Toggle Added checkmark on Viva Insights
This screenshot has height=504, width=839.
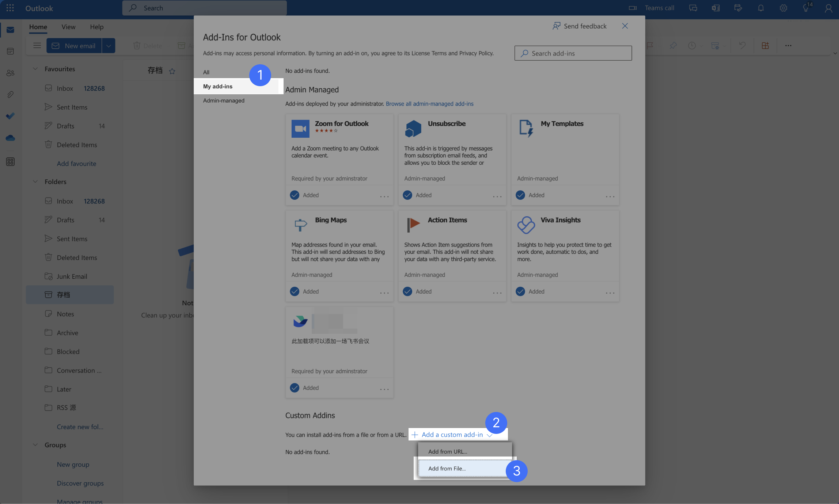(x=520, y=291)
